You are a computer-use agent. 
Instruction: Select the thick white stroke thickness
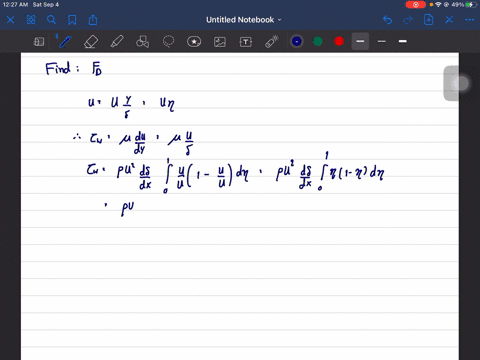[403, 41]
